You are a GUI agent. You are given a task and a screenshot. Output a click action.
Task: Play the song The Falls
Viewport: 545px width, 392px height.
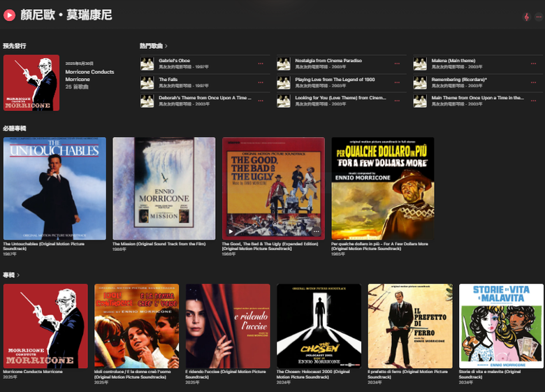point(168,79)
